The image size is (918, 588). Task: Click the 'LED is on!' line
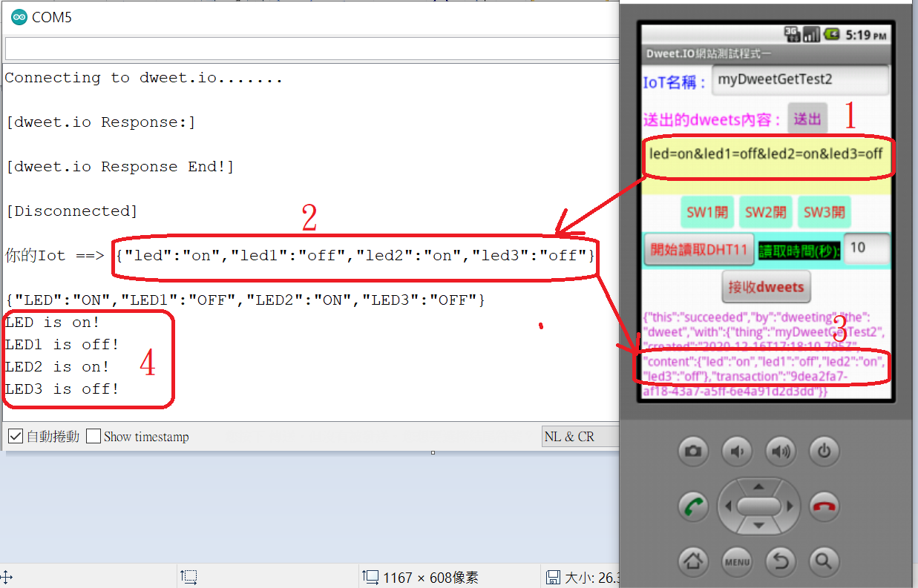pyautogui.click(x=52, y=323)
